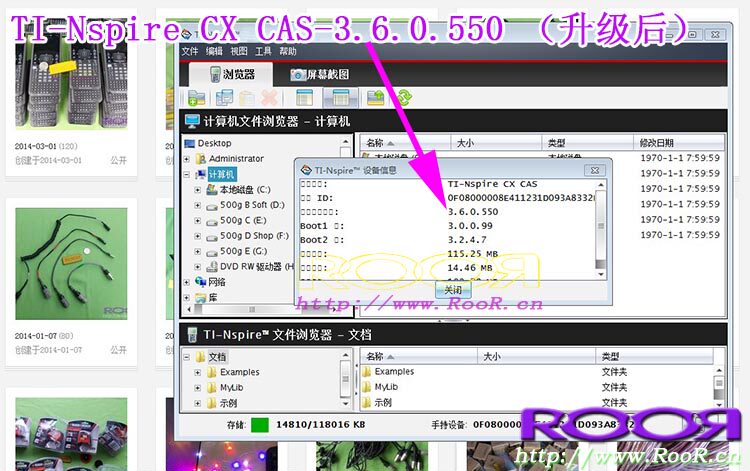
Task: Select 本地磁盘 (C:) drive
Action: pyautogui.click(x=245, y=190)
